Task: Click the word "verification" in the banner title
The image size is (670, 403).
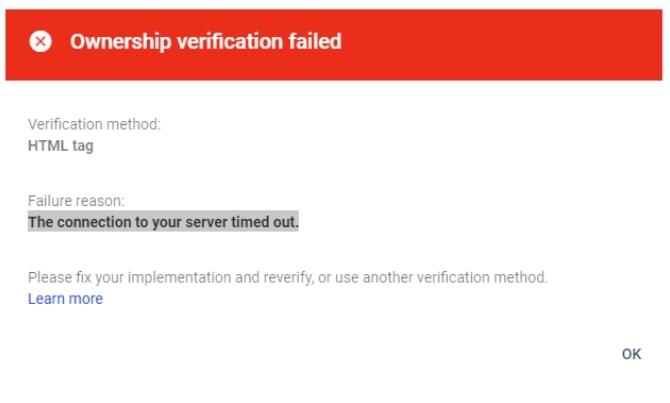Action: click(x=229, y=41)
